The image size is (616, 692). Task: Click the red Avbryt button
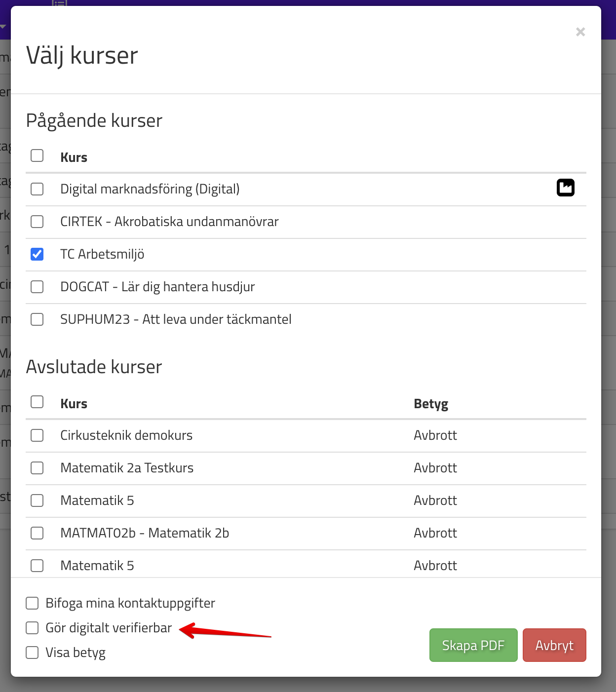[554, 645]
